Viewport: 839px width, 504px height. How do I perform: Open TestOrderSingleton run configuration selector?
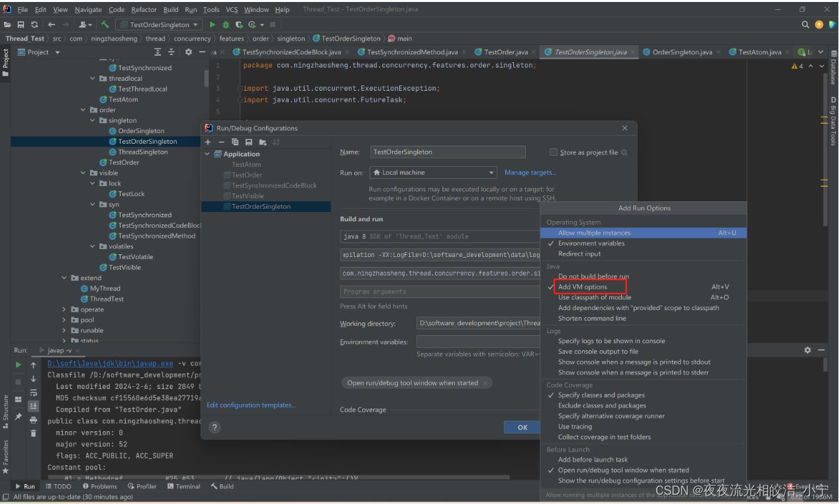point(160,25)
